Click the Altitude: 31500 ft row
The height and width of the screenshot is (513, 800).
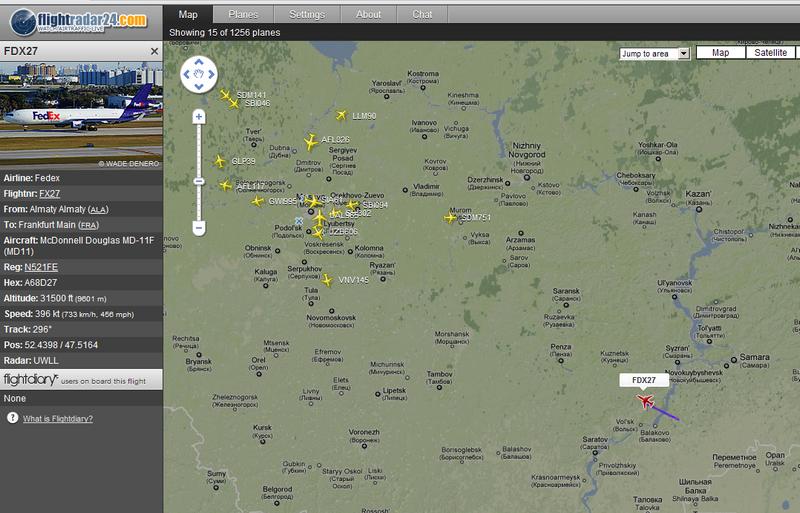point(82,299)
